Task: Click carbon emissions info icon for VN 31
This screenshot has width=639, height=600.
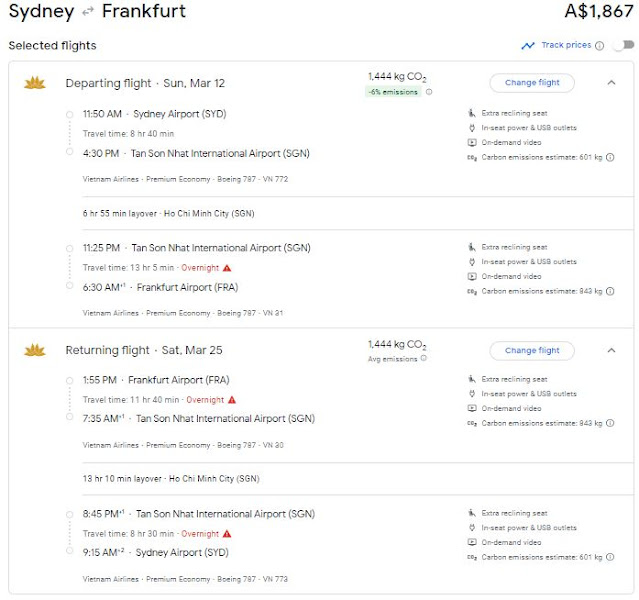Action: click(610, 291)
